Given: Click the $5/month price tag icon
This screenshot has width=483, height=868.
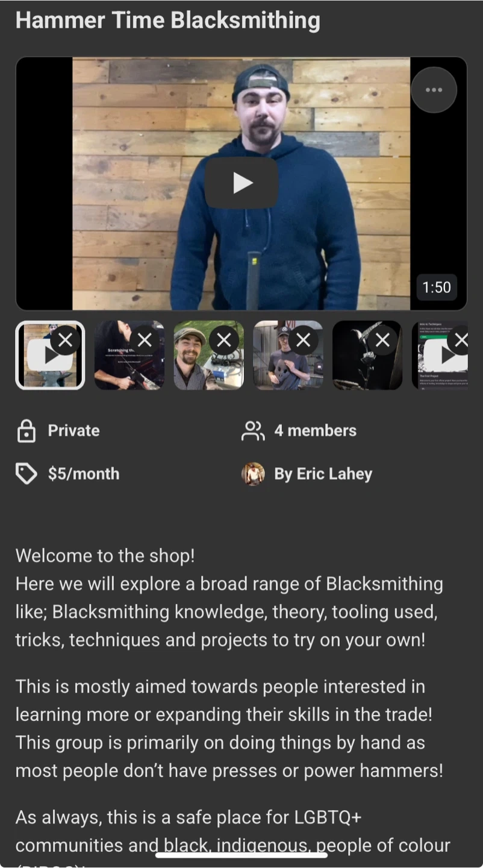Looking at the screenshot, I should (26, 474).
